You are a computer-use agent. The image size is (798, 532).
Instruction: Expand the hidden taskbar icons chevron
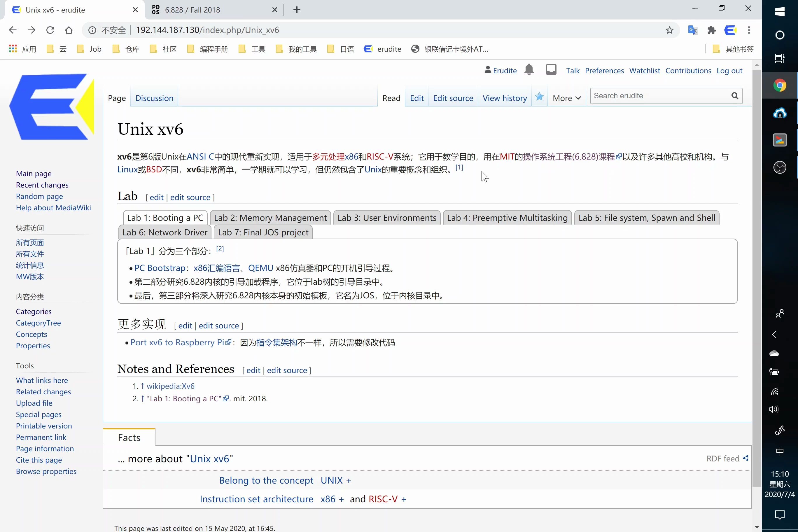[774, 335]
